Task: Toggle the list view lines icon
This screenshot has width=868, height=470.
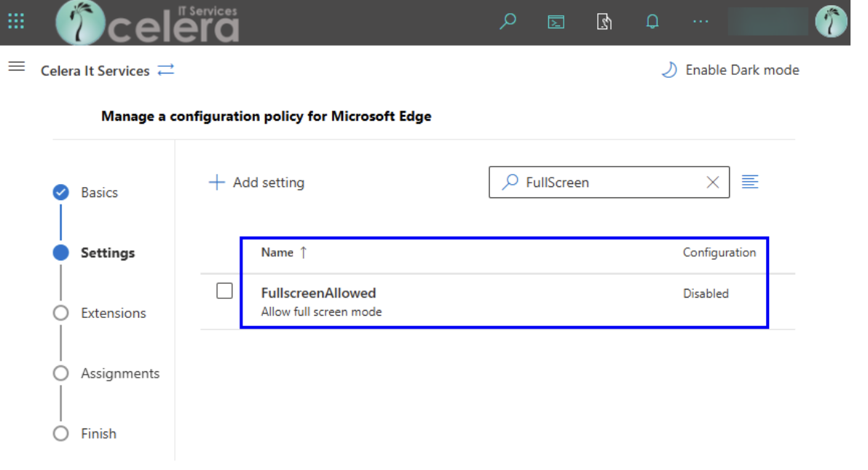Action: 749,182
